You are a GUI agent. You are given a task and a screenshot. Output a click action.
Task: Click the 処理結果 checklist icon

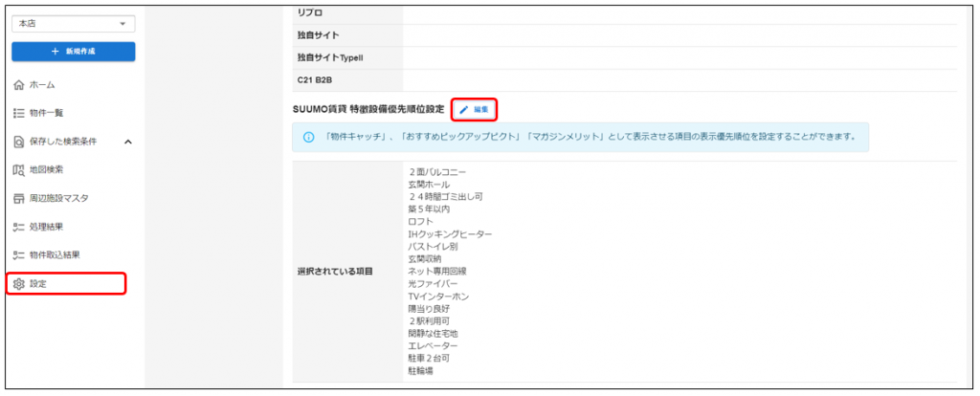pos(19,227)
